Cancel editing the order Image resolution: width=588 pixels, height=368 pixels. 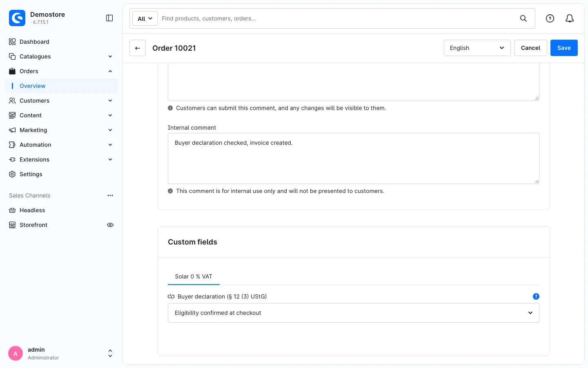(x=530, y=48)
